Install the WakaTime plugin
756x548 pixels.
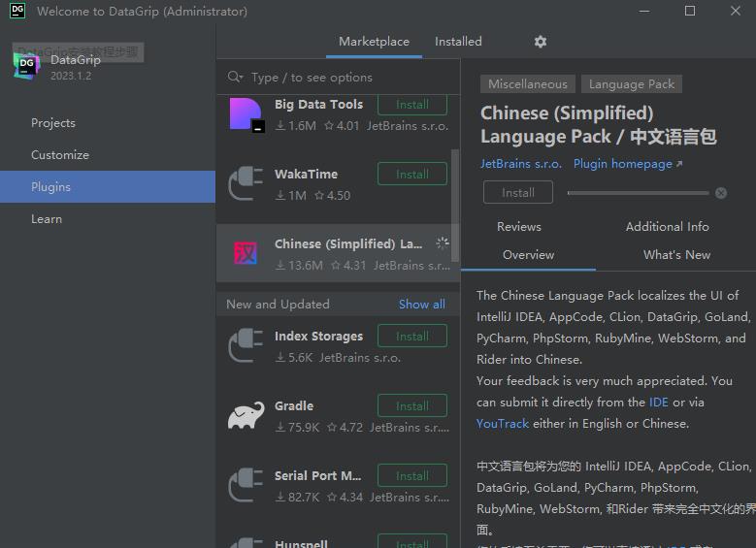(x=412, y=174)
